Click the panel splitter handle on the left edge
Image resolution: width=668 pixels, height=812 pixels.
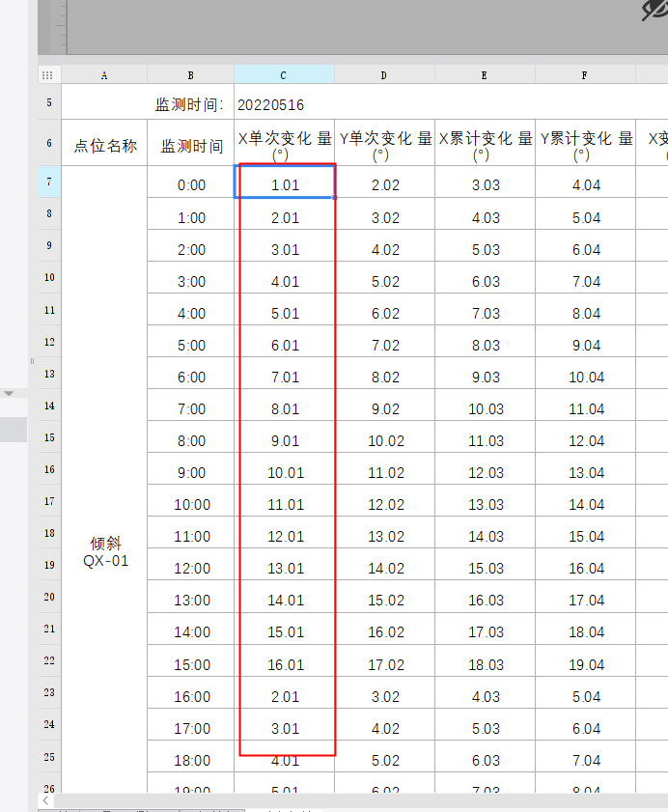pyautogui.click(x=32, y=361)
